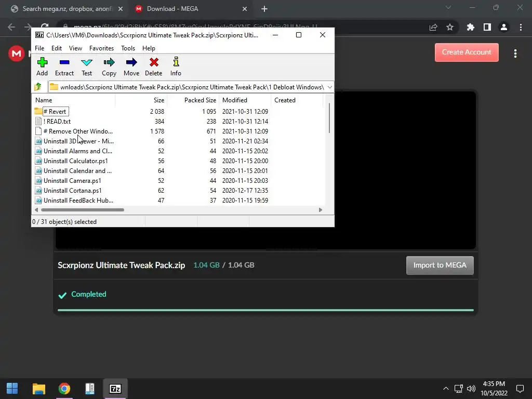Open File Explorer from taskbar
Viewport: 532px width, 399px height.
[x=38, y=389]
